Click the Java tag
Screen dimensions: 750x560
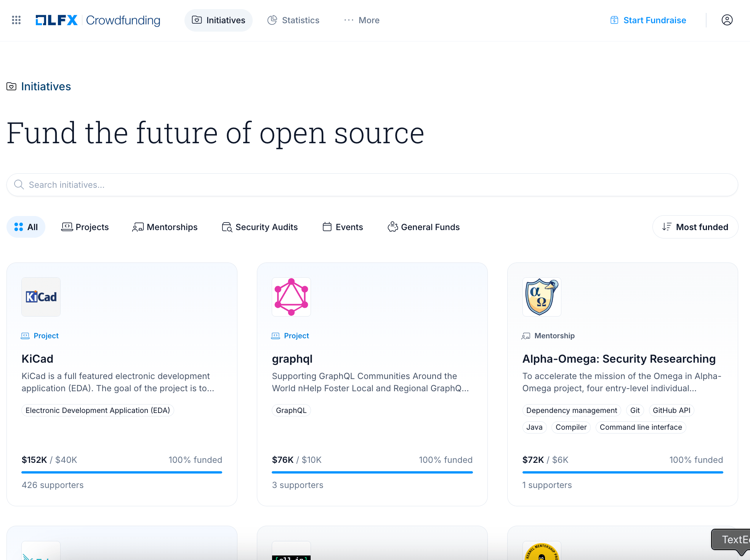[x=534, y=427]
